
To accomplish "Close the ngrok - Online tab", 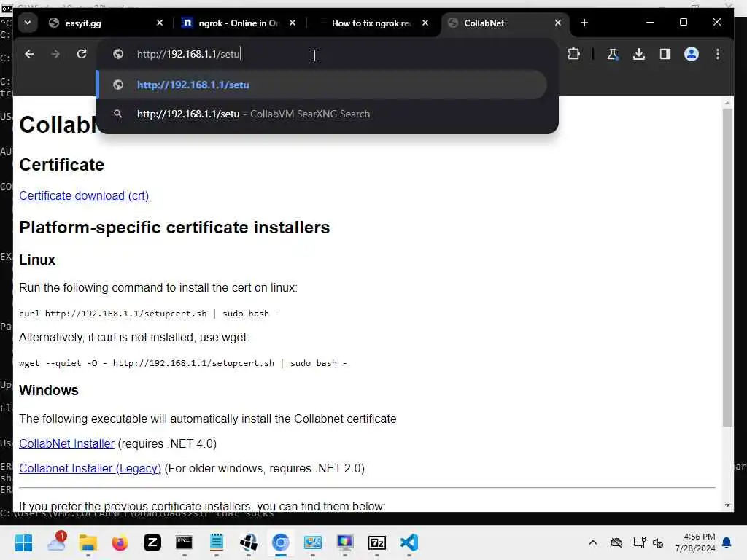I will [x=293, y=23].
